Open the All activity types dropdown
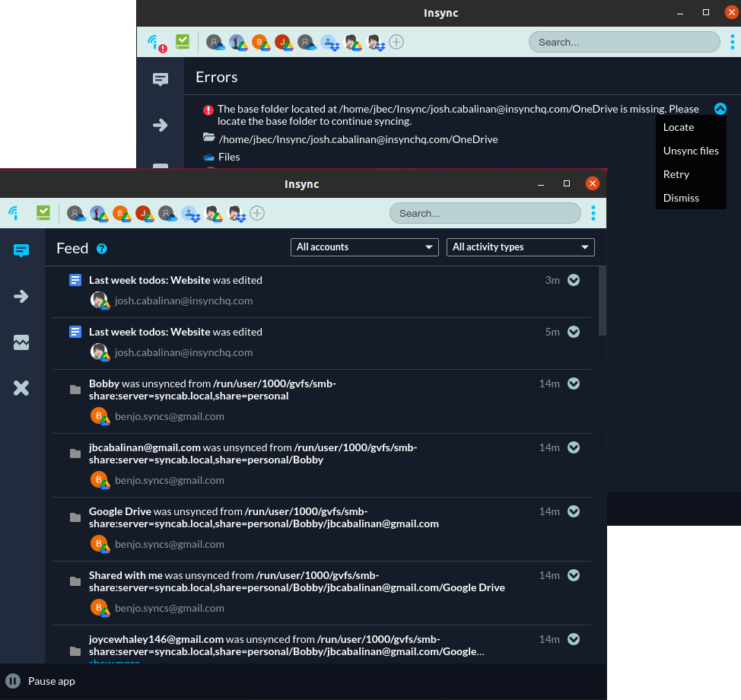 click(x=520, y=247)
